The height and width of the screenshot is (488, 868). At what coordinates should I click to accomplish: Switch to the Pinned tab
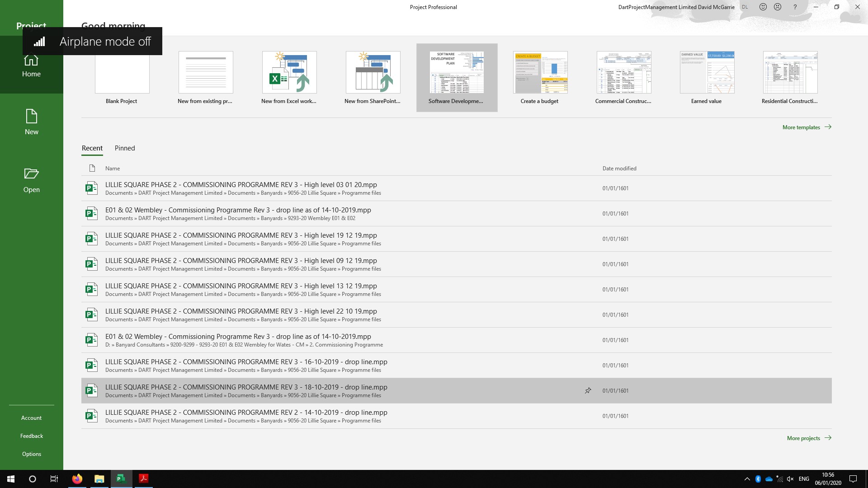[x=125, y=148]
